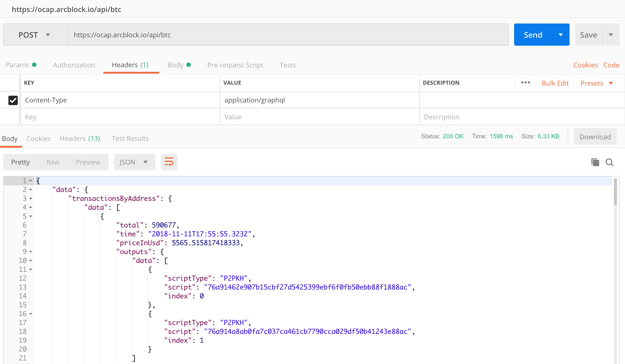The image size is (625, 364).
Task: Click the Download response button
Action: pos(595,137)
